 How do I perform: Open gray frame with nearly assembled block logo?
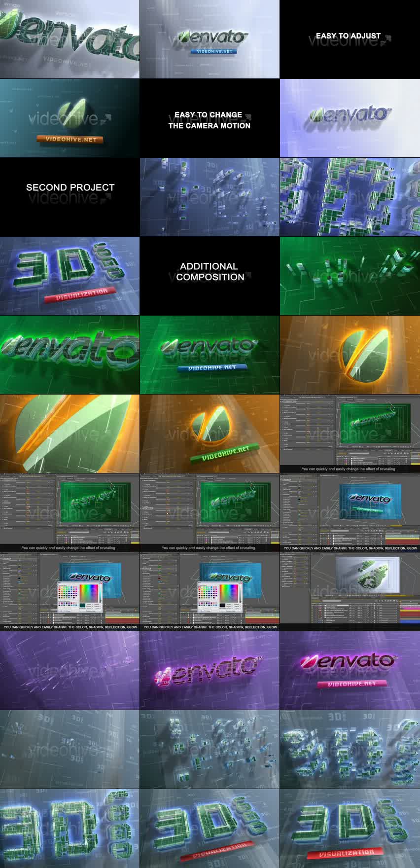[350, 750]
